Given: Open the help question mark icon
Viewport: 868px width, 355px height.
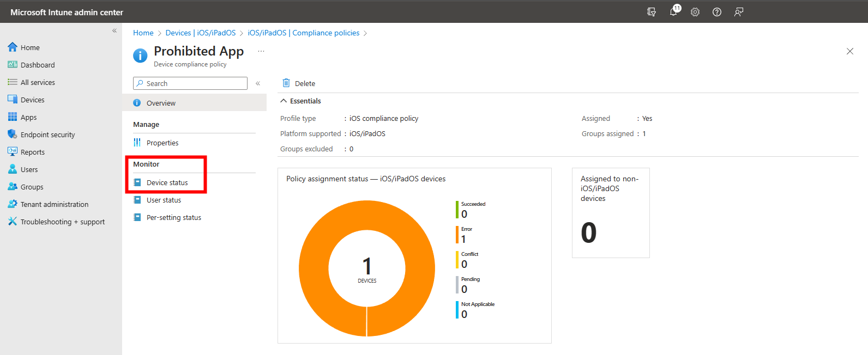Looking at the screenshot, I should (x=717, y=12).
